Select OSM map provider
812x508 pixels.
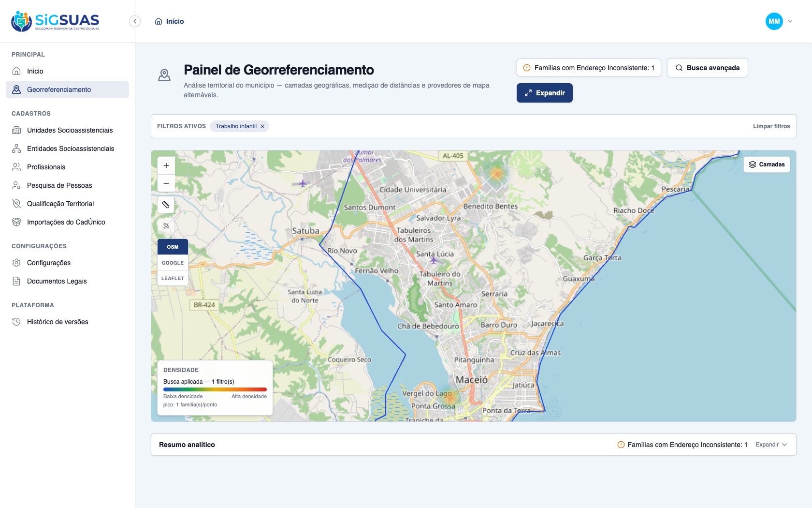(x=173, y=247)
